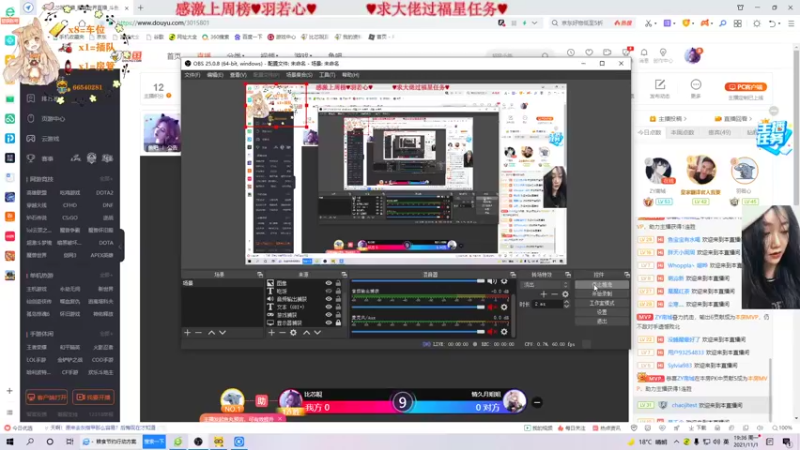This screenshot has height=450, width=800.
Task: Open OBS 场景集合(S) menu
Action: (299, 75)
